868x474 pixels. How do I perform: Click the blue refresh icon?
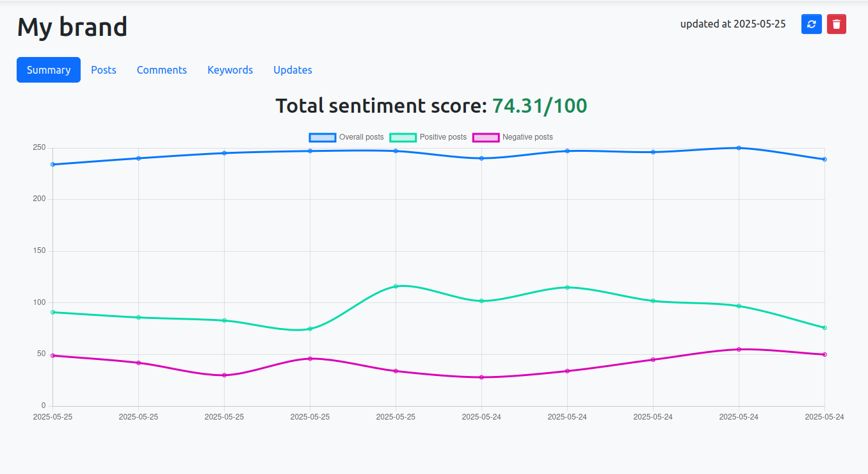[811, 24]
